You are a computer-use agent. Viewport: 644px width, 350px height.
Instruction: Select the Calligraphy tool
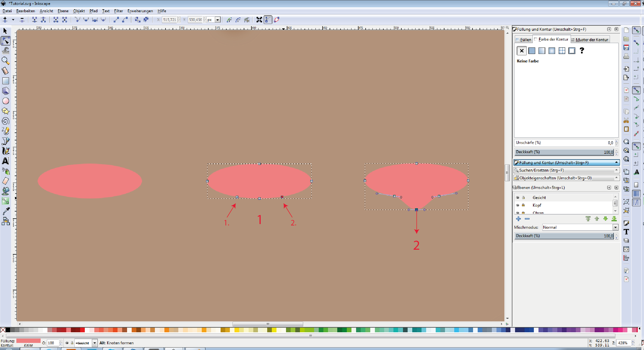tap(5, 151)
